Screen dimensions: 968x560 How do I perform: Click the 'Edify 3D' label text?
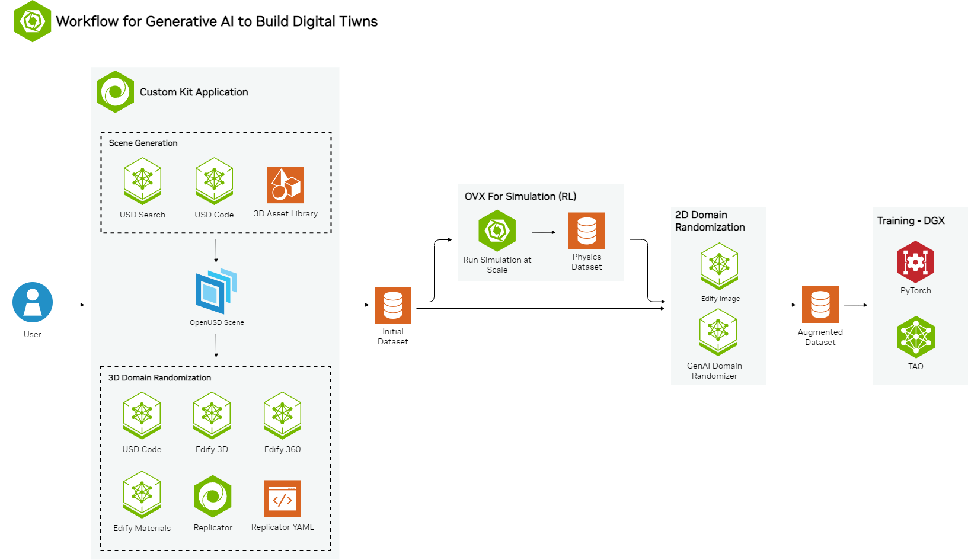[x=212, y=449]
